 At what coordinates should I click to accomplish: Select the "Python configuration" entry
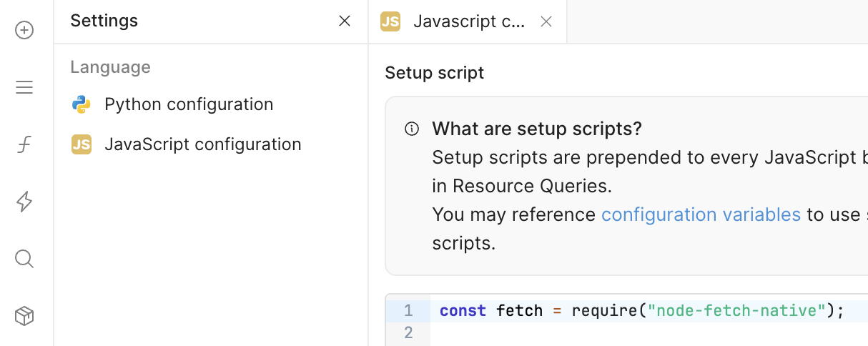[189, 104]
